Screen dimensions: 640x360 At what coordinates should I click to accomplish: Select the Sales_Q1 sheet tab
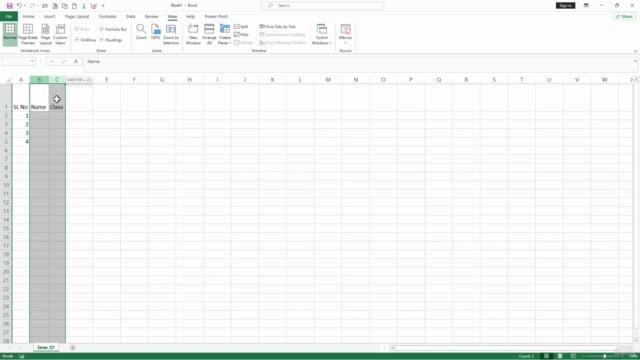coord(46,347)
